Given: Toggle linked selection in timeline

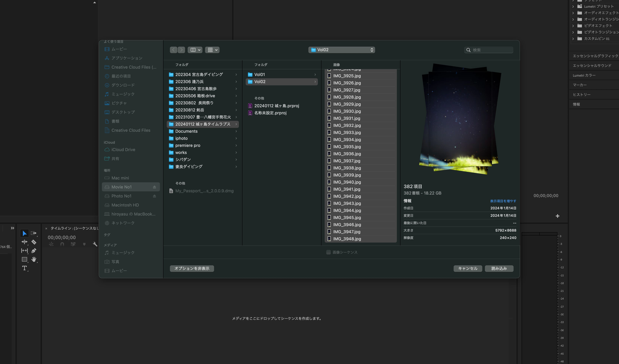Looking at the screenshot, I should (x=73, y=244).
